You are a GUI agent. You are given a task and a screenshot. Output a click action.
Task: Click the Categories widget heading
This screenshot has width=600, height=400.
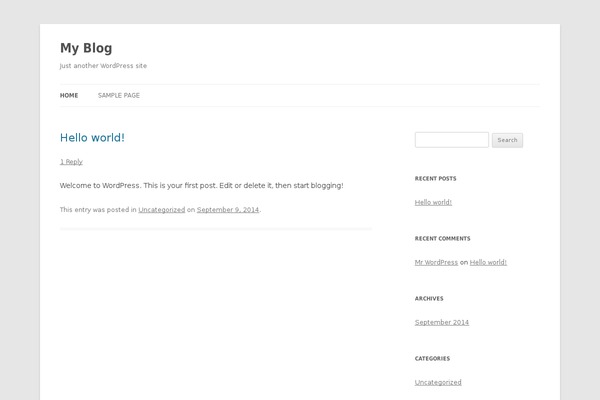point(432,359)
